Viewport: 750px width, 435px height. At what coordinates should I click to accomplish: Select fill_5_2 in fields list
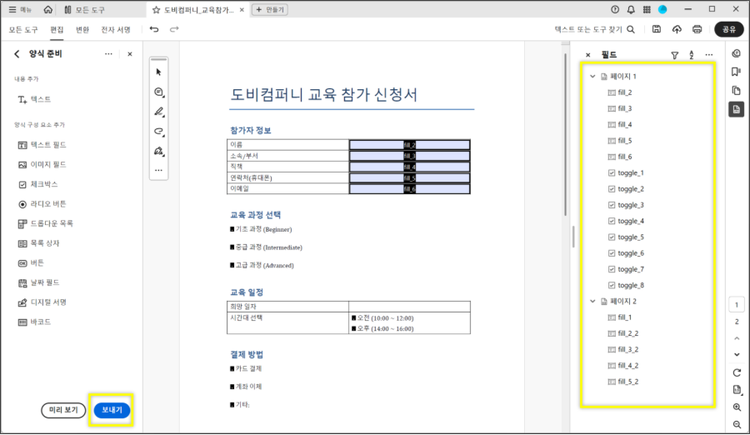pos(623,381)
